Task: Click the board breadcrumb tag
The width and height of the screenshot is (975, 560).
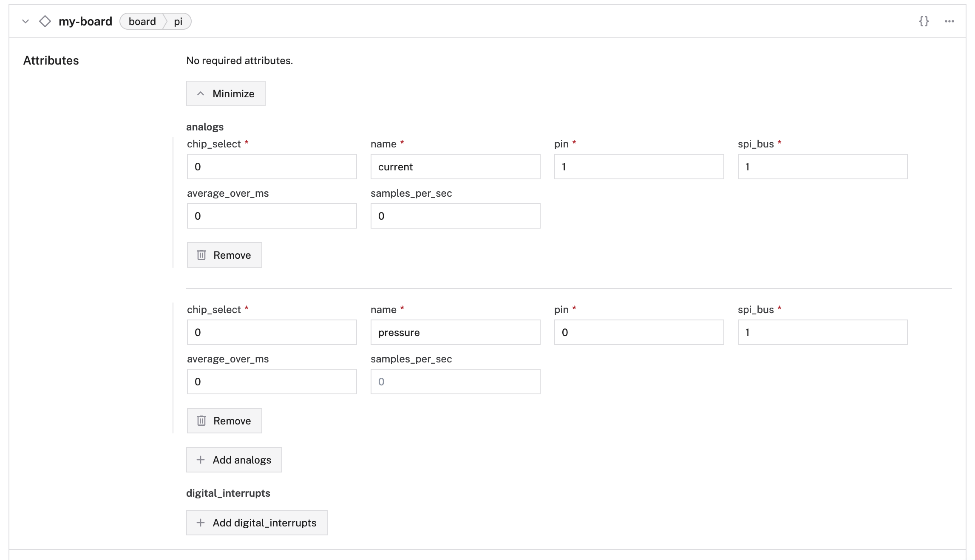Action: (x=142, y=21)
